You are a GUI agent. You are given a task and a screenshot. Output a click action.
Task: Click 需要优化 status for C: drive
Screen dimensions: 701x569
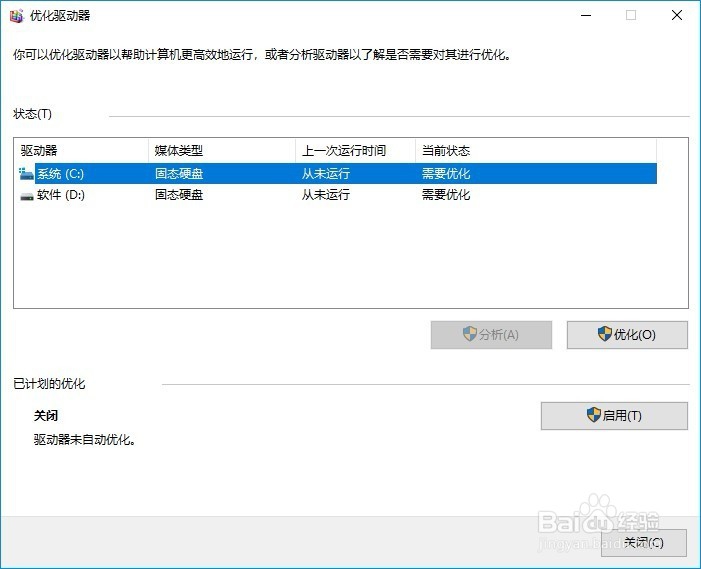(446, 173)
